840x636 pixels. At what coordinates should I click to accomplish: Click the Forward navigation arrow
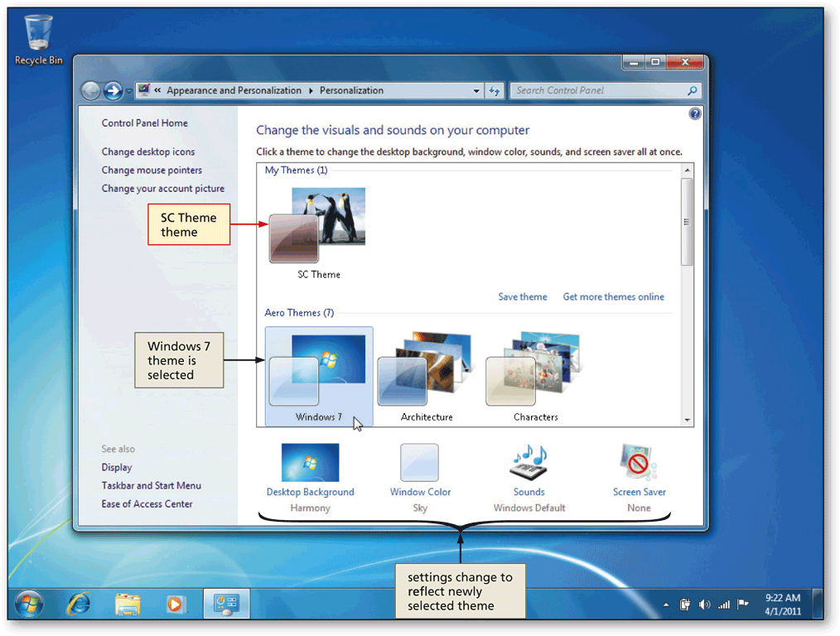(113, 91)
